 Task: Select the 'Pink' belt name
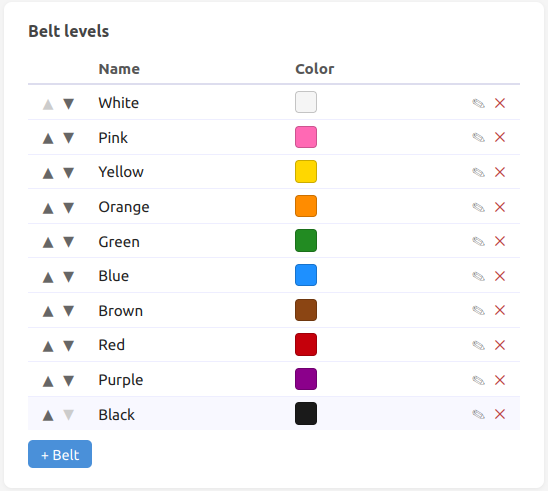[113, 138]
